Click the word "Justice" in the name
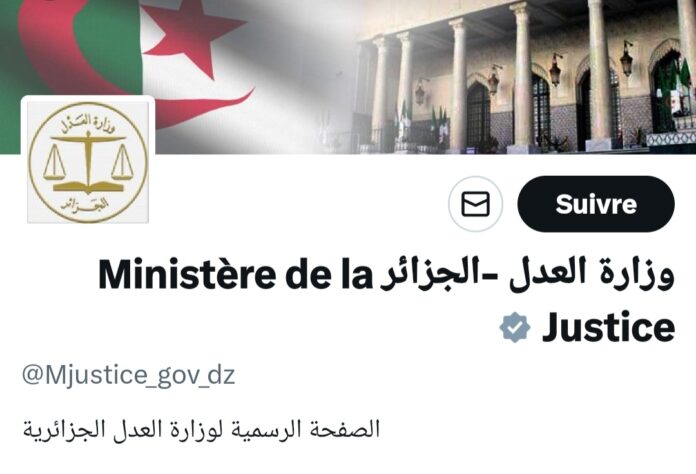The width and height of the screenshot is (696, 474). pyautogui.click(x=608, y=328)
